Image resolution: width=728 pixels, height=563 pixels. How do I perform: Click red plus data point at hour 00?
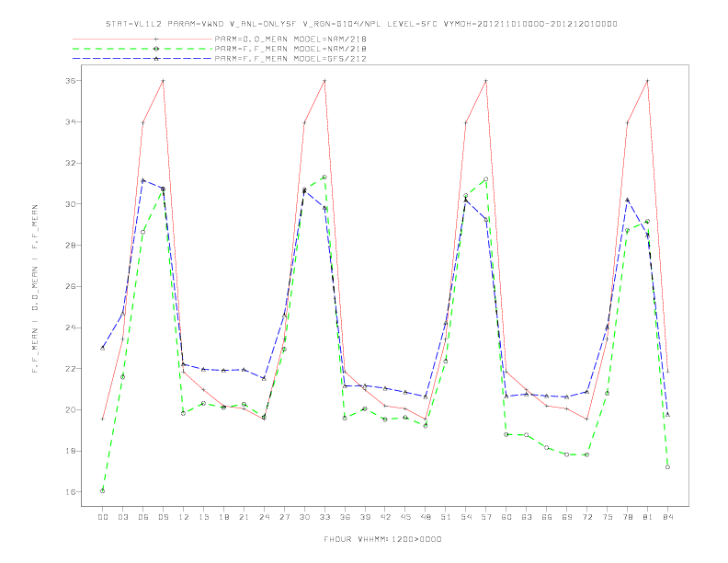(103, 419)
